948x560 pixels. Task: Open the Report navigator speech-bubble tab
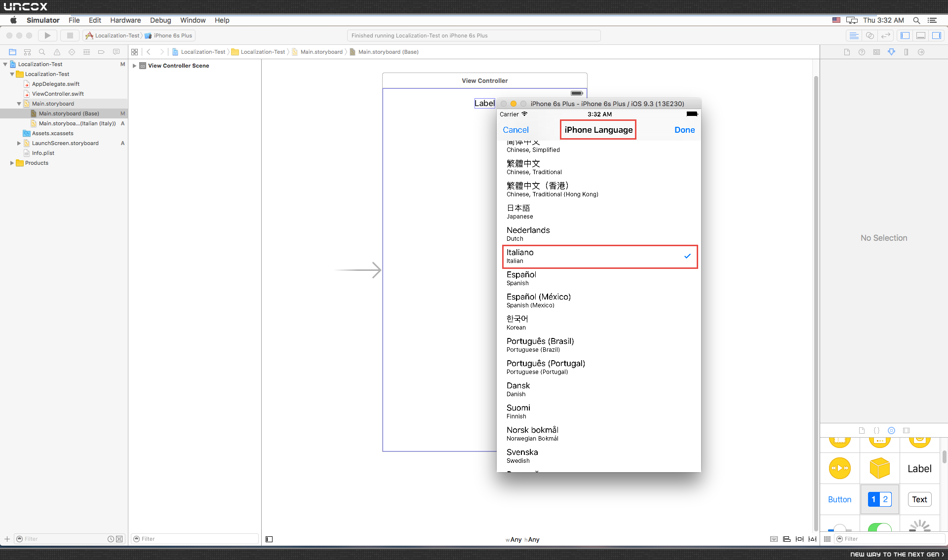coord(116,52)
